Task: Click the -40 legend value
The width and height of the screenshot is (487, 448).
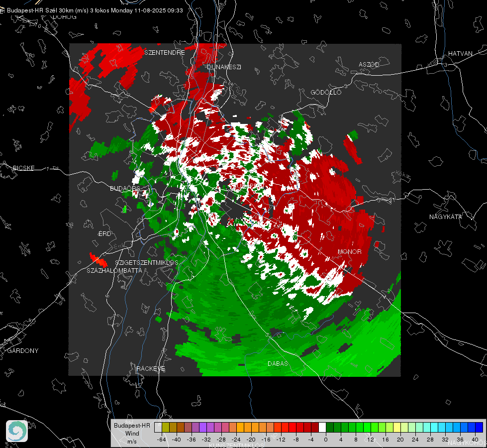Action: [177, 440]
